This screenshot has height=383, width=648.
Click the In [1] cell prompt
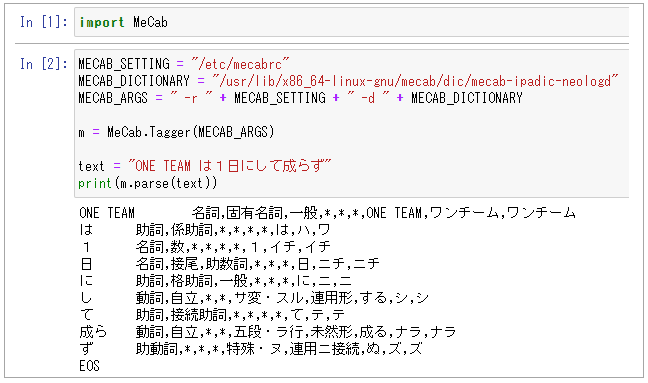tap(44, 22)
